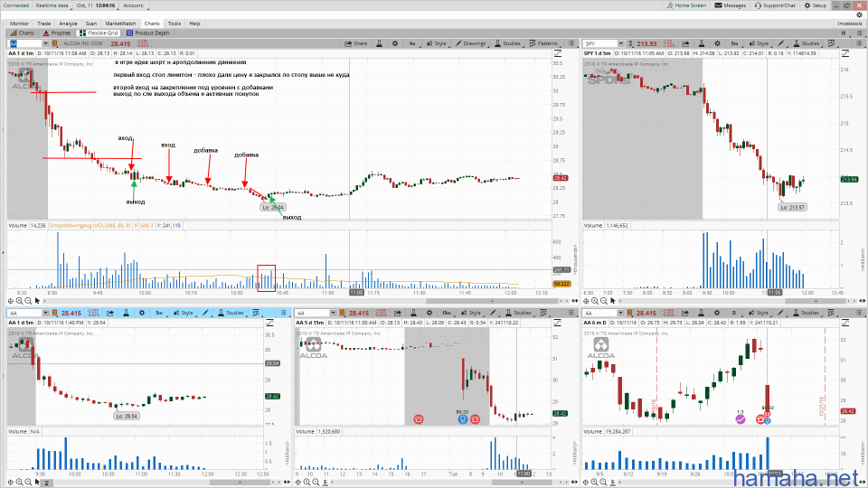
Task: Toggle the drawing set icon at top right of the AA 1m chart
Action: [558, 53]
